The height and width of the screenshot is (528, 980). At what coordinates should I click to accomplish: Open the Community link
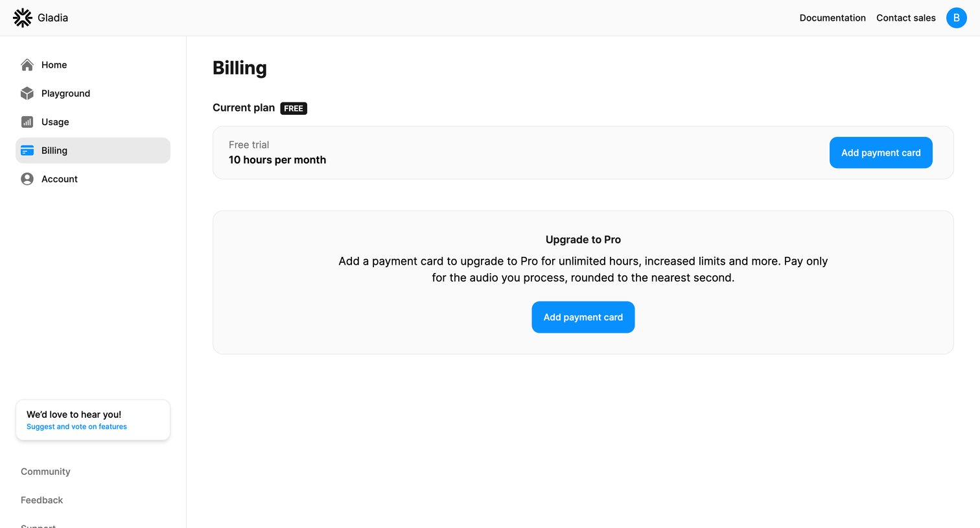pyautogui.click(x=45, y=472)
